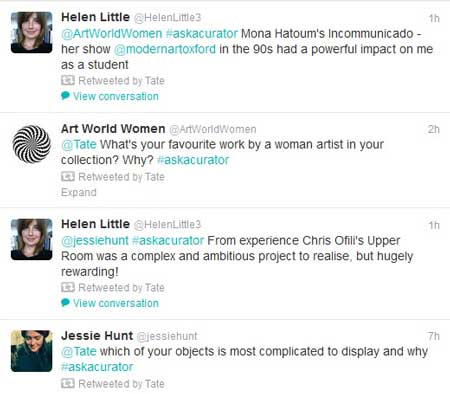Click Helen Little's avatar on the Mona Hatoum tweet

(31, 32)
